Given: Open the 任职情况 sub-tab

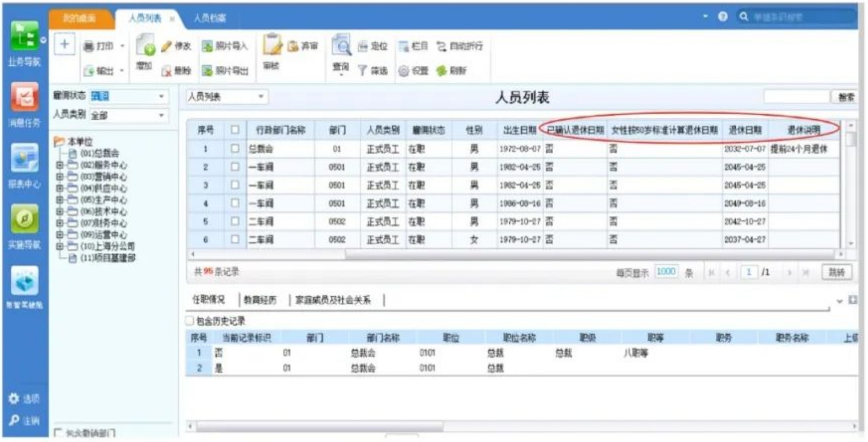Looking at the screenshot, I should click(208, 299).
